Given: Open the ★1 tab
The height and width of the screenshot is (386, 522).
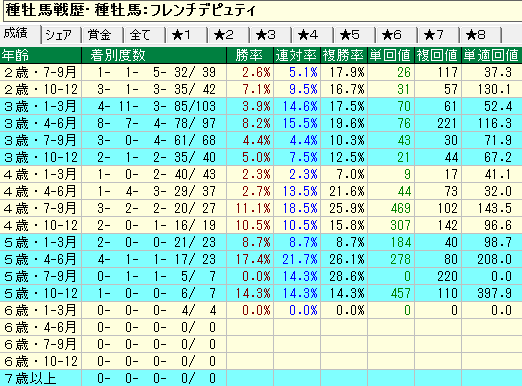Looking at the screenshot, I should [187, 35].
